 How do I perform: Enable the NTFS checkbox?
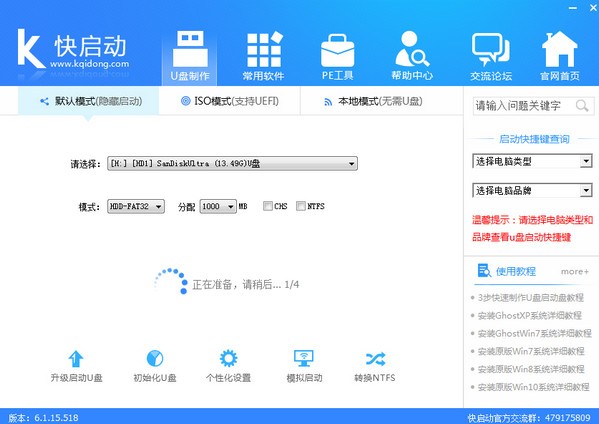pyautogui.click(x=301, y=206)
